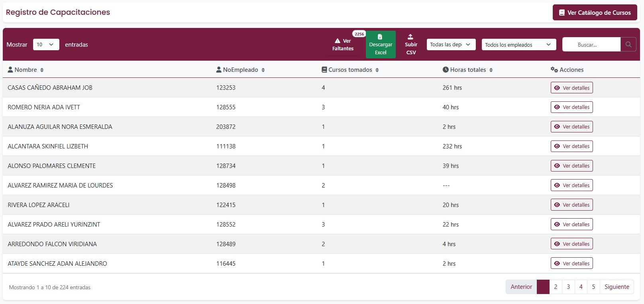Click the search magnifier icon button
644x304 pixels.
point(628,45)
